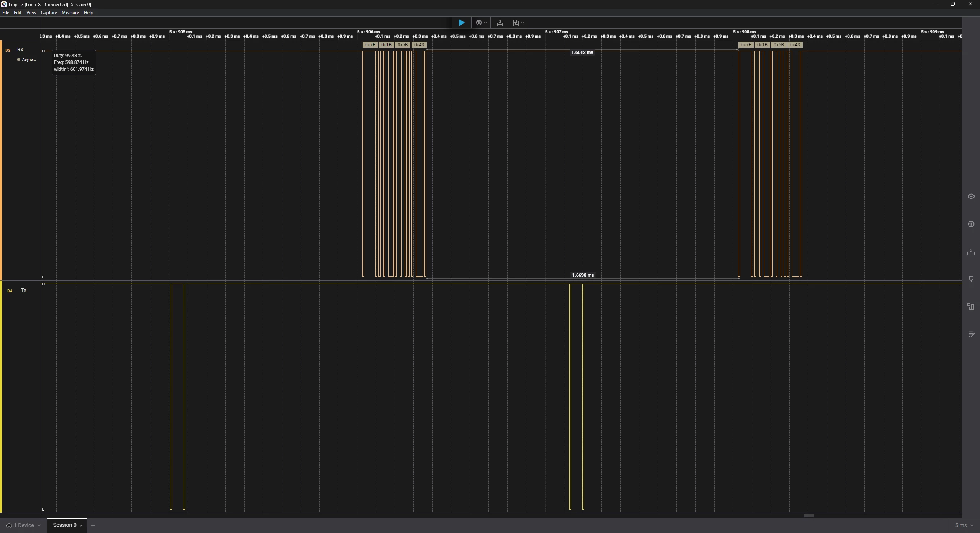Open the Extensions panel icon
Image resolution: width=980 pixels, height=533 pixels.
pyautogui.click(x=971, y=307)
